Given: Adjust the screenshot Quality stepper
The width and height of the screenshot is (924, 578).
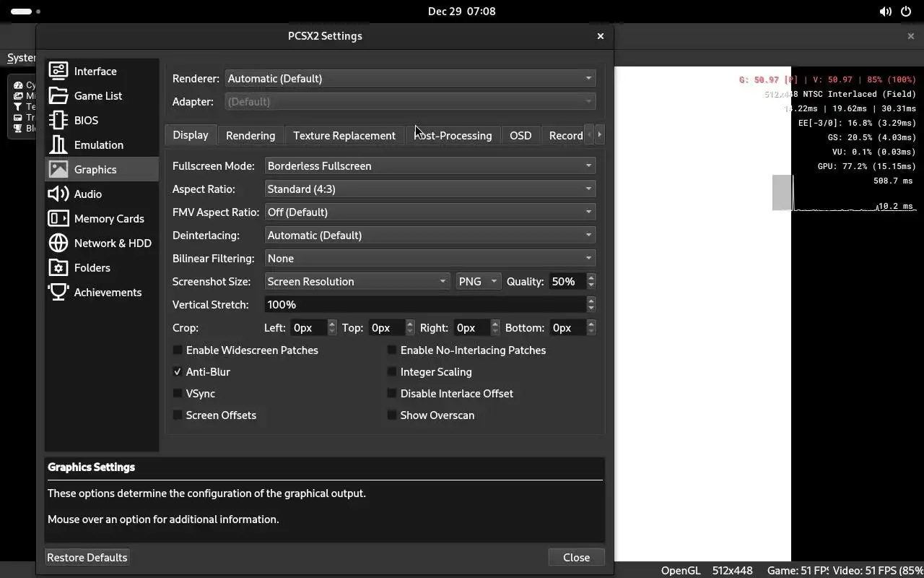Looking at the screenshot, I should pyautogui.click(x=591, y=281).
